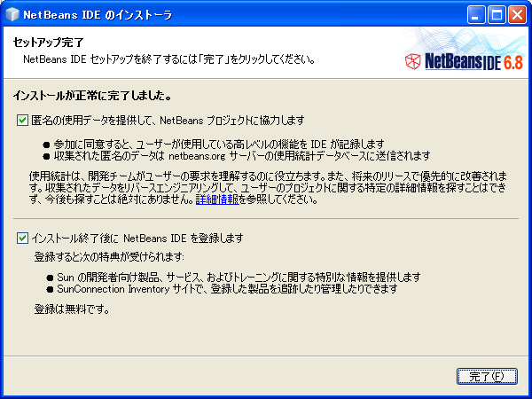Click the installer title bar text
This screenshot has width=532, height=399.
(x=98, y=15)
